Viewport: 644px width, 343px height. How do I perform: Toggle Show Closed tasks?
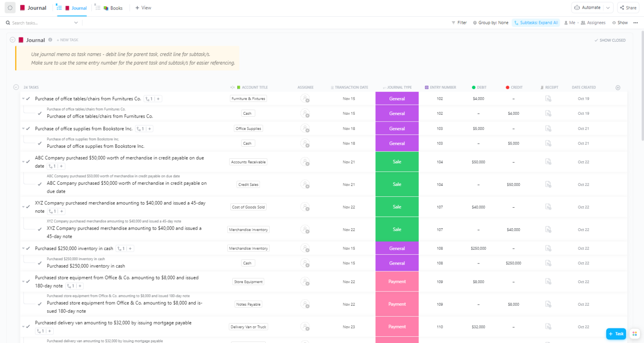[610, 40]
